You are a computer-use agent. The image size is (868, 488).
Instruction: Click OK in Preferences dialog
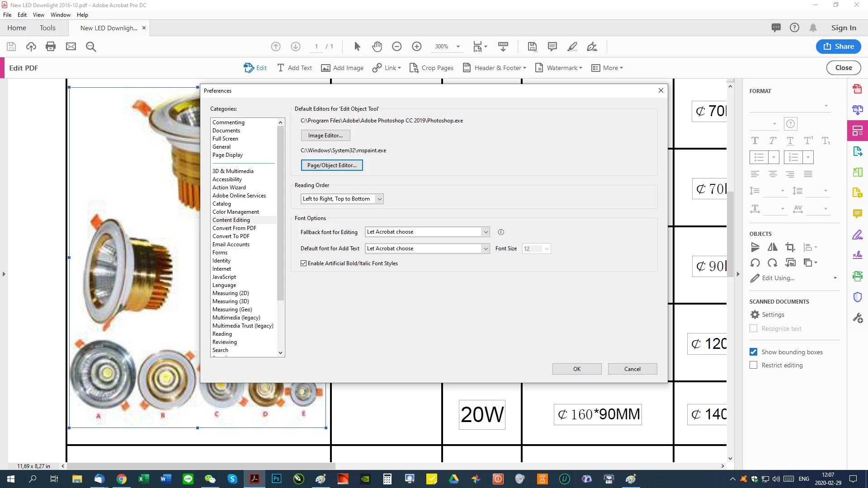(576, 369)
